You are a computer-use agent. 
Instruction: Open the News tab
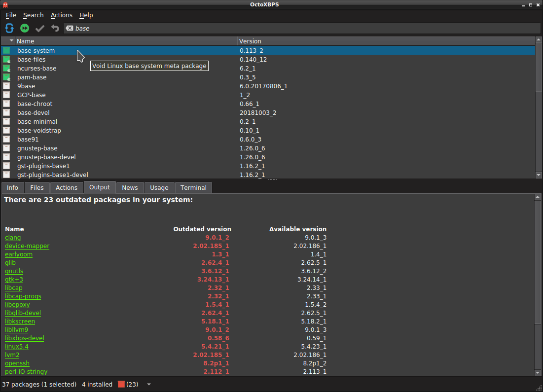pos(130,187)
